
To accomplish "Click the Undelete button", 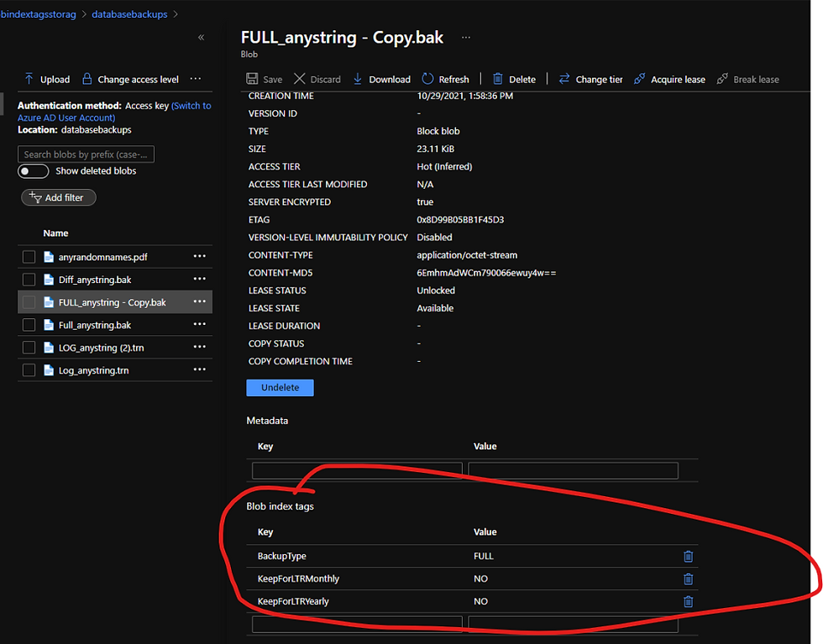I will 280,387.
